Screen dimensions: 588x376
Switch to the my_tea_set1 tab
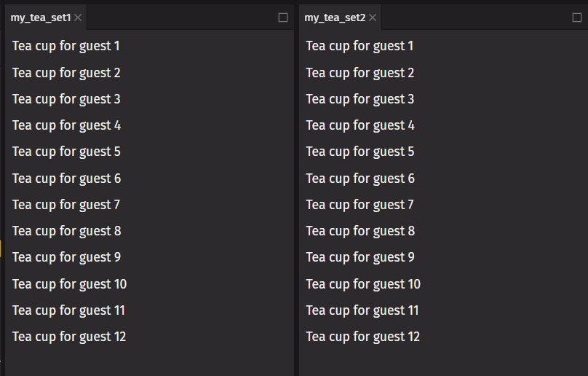point(41,17)
